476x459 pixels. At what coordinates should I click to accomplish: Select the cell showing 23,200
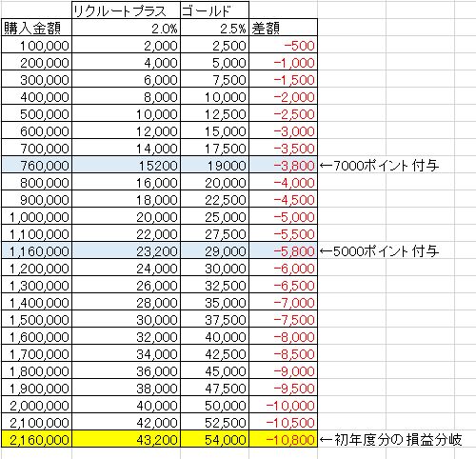(126, 250)
